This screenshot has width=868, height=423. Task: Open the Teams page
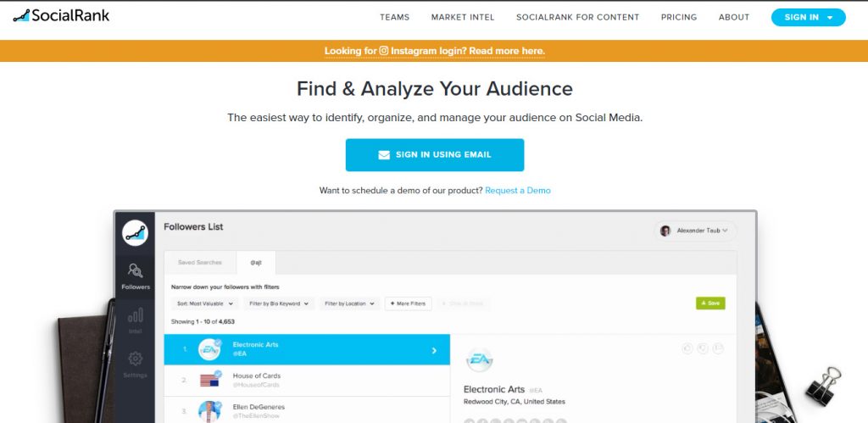coord(395,17)
